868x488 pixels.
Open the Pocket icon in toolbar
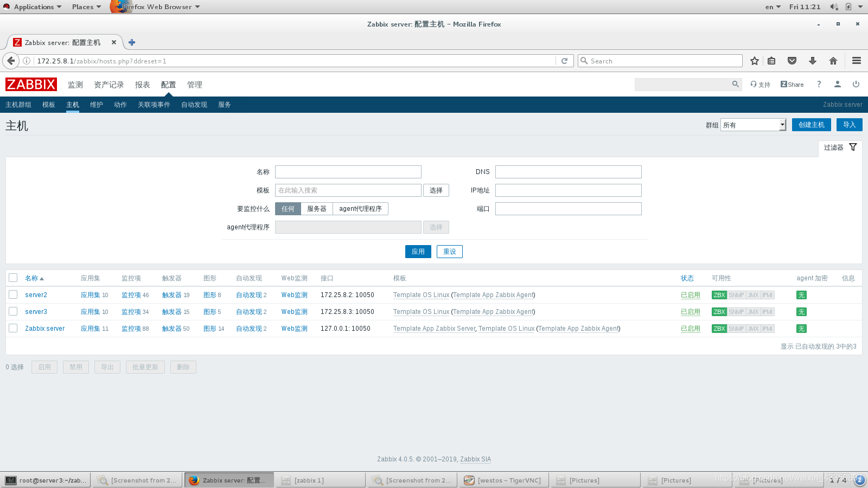pos(792,61)
